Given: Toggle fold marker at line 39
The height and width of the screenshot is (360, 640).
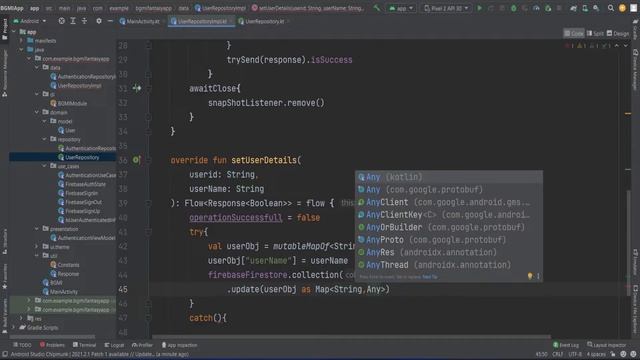Looking at the screenshot, I should 149,203.
